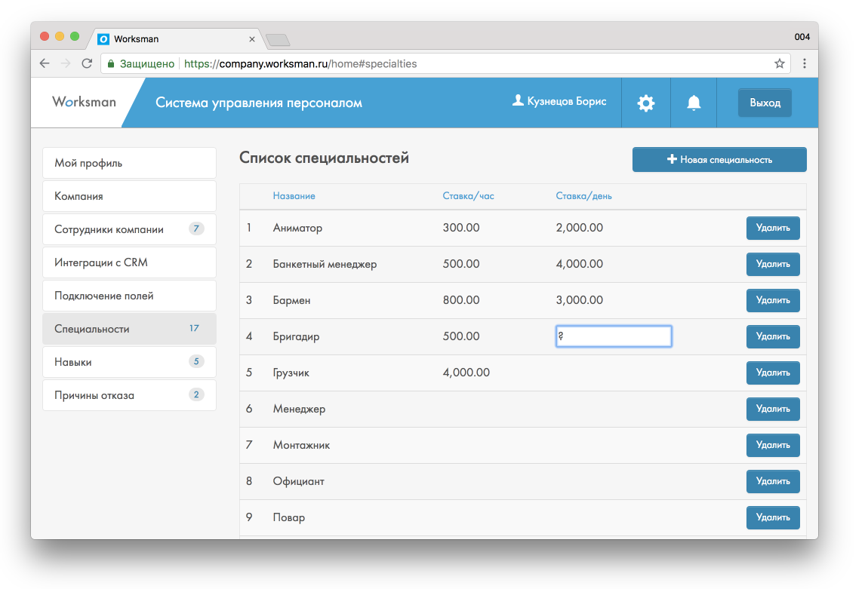Delete the Официант specialty
This screenshot has width=868, height=589.
pyautogui.click(x=773, y=482)
